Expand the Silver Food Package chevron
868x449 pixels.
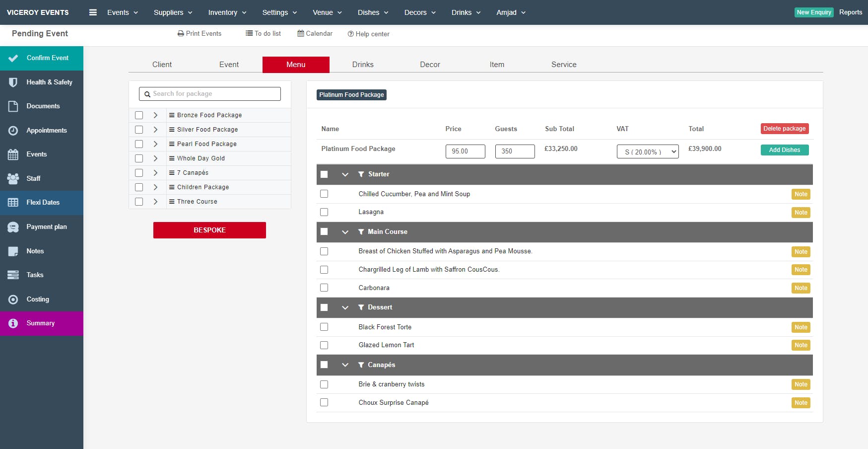155,130
